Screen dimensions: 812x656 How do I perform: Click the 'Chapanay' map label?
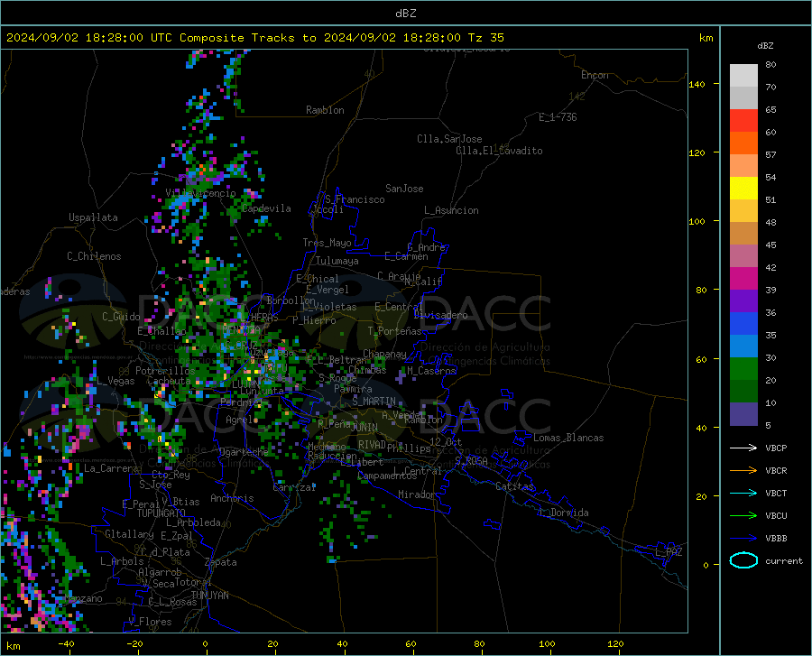tap(384, 354)
